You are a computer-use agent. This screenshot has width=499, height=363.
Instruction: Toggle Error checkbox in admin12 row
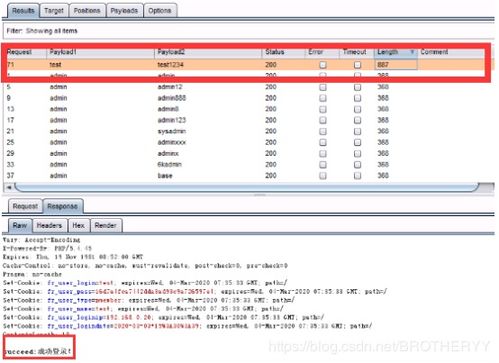pyautogui.click(x=323, y=87)
